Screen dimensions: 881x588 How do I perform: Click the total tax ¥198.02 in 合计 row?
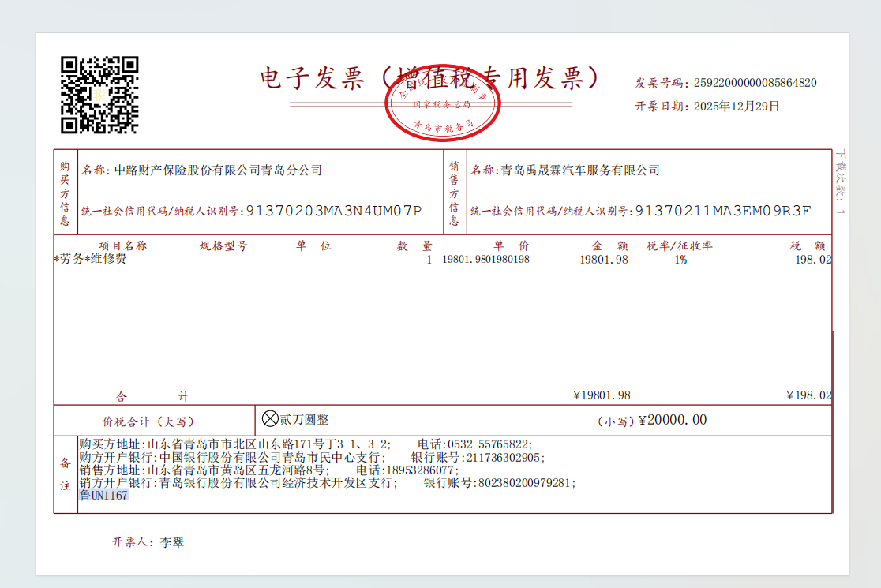(x=808, y=395)
